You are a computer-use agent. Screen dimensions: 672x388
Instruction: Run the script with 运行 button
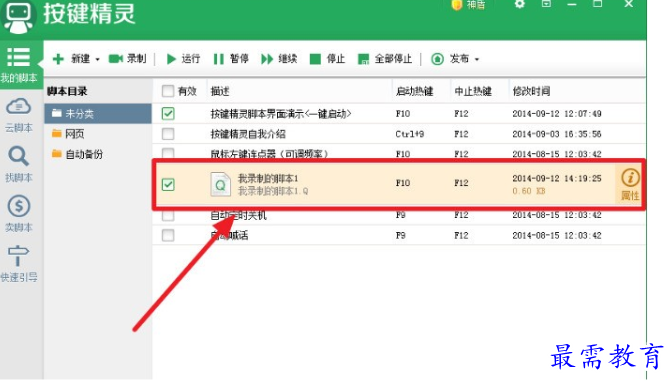(x=183, y=59)
